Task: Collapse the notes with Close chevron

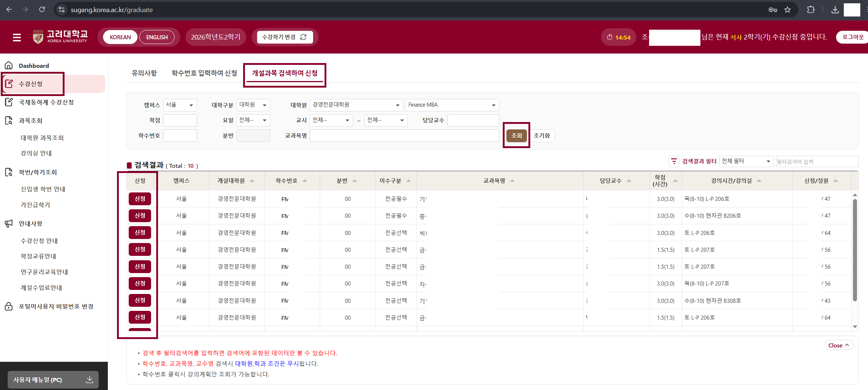Action: [839, 345]
